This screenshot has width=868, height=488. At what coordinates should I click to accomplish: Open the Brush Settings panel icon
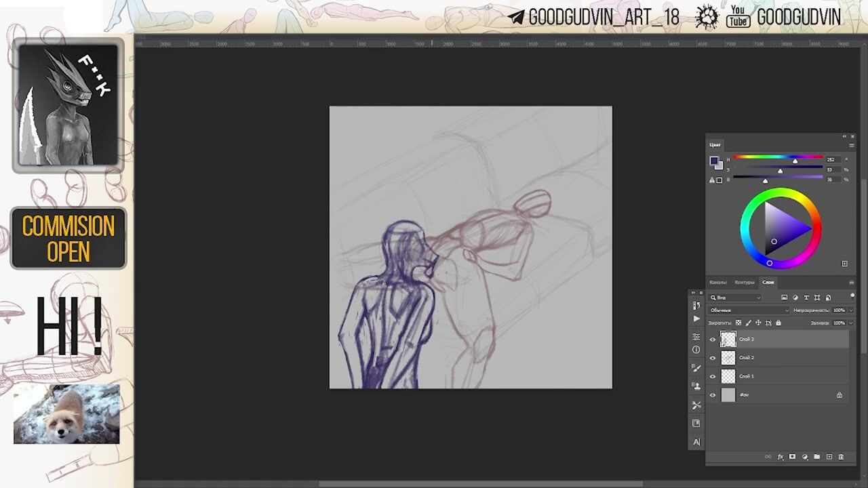pos(696,367)
